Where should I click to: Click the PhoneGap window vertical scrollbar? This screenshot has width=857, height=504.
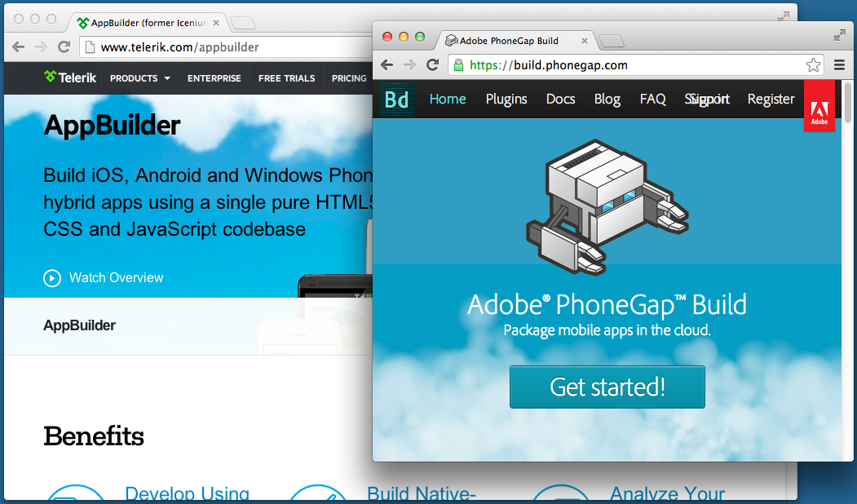tap(848, 102)
